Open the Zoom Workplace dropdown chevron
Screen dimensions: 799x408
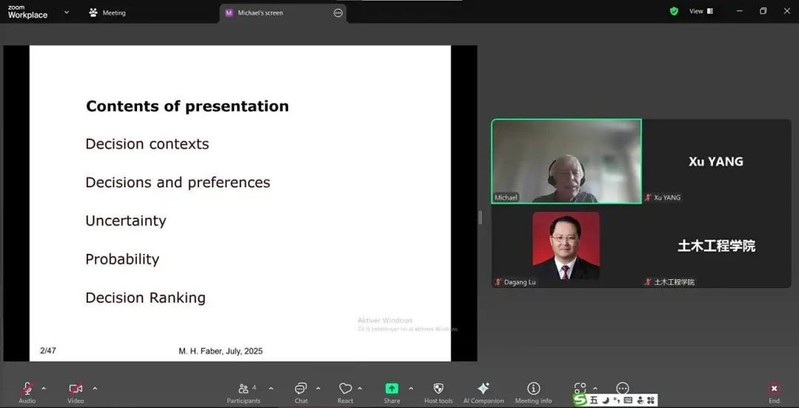pos(66,12)
